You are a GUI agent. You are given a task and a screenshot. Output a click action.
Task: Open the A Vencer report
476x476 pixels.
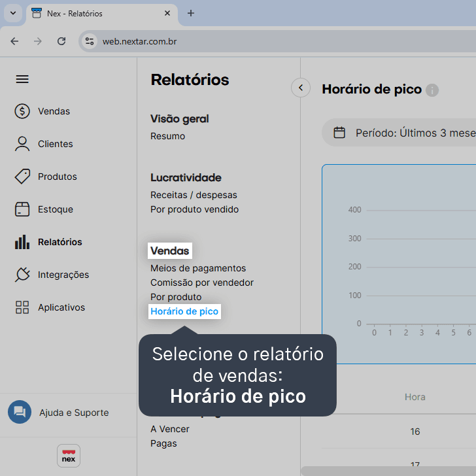(x=170, y=429)
